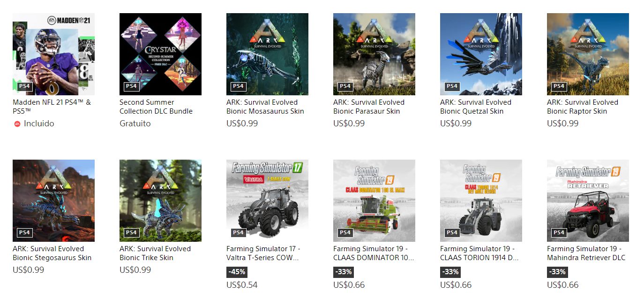
Task: Click PS4 badge on Bionic Trike Skin
Action: point(131,233)
